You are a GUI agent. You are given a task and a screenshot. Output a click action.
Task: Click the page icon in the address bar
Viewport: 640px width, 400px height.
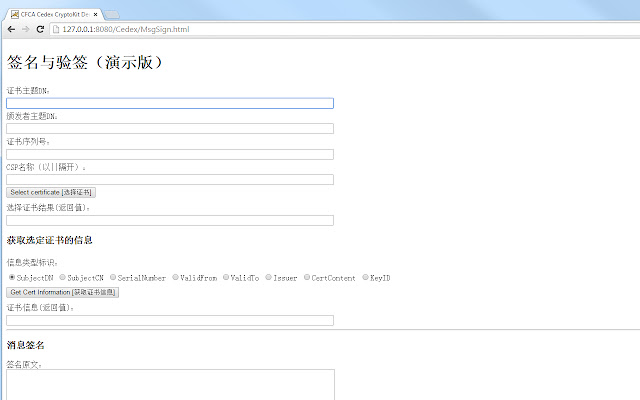click(x=56, y=29)
